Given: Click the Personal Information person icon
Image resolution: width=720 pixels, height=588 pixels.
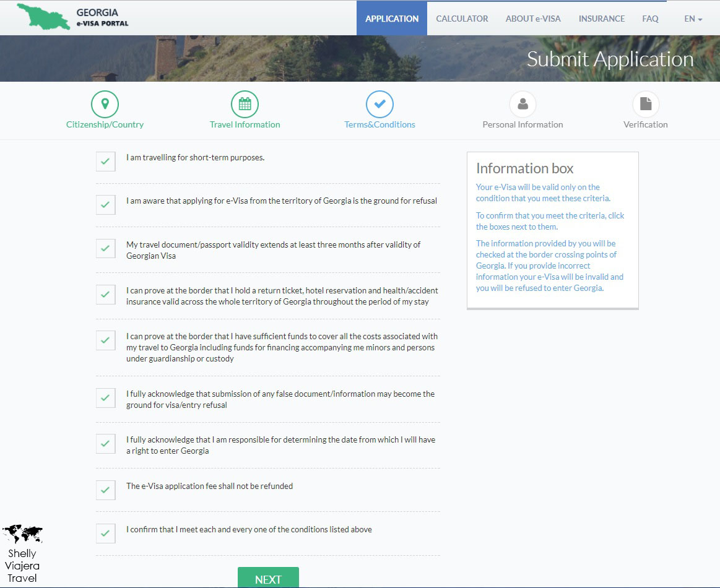Looking at the screenshot, I should (x=523, y=104).
